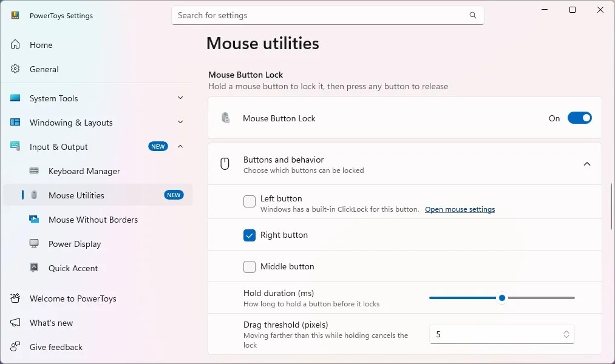615x364 pixels.
Task: Click the PowerToys app logo icon
Action: click(x=15, y=15)
